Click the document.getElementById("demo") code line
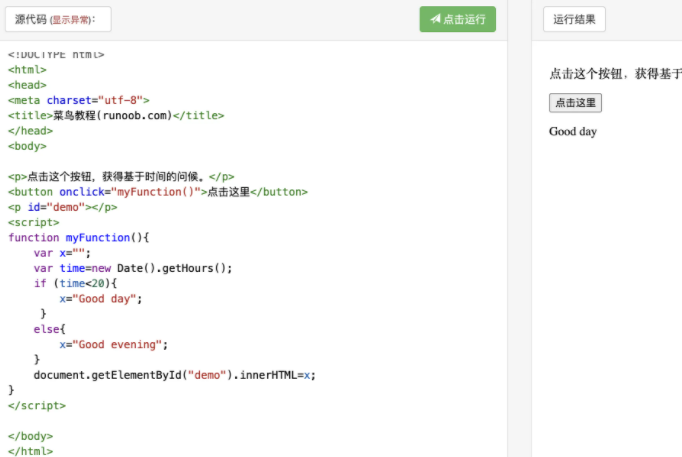The image size is (682, 457). (x=174, y=375)
